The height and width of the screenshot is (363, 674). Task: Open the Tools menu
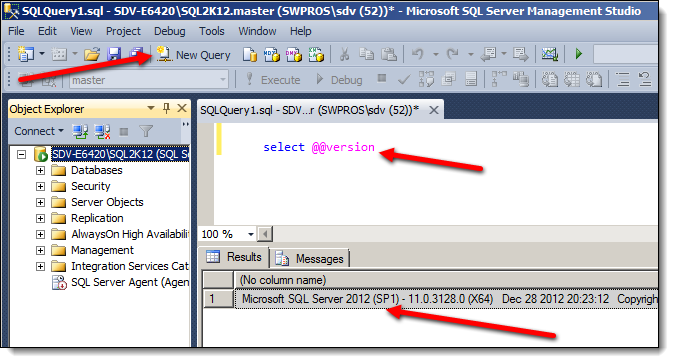(211, 31)
